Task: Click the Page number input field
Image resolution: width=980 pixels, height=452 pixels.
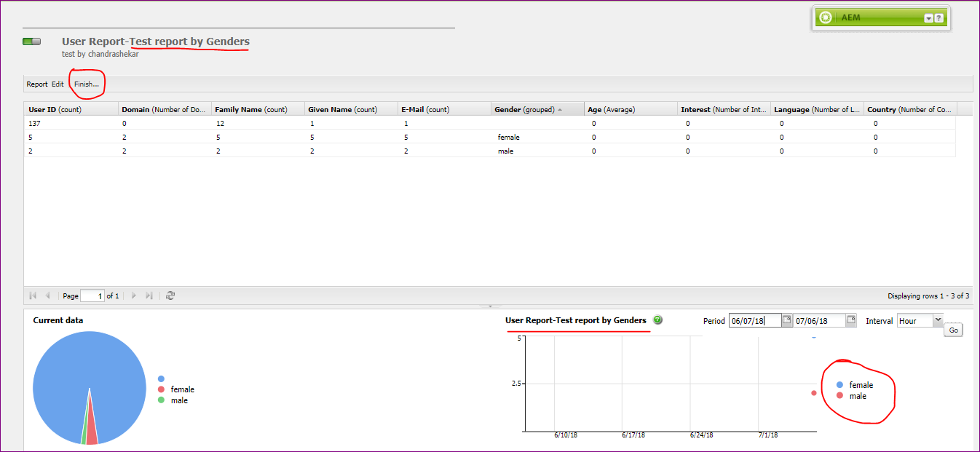Action: pyautogui.click(x=91, y=296)
